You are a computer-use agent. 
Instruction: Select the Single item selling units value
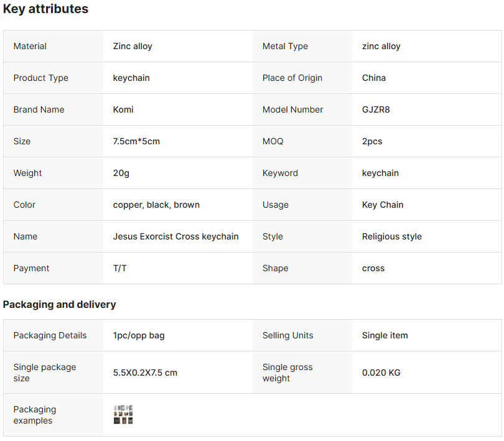(385, 336)
